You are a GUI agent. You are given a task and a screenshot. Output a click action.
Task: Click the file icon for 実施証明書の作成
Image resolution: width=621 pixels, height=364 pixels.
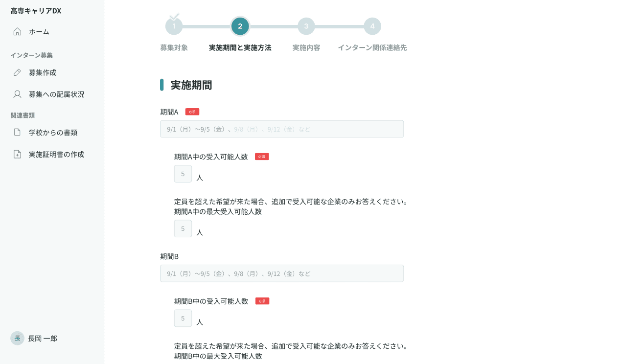[x=18, y=154]
